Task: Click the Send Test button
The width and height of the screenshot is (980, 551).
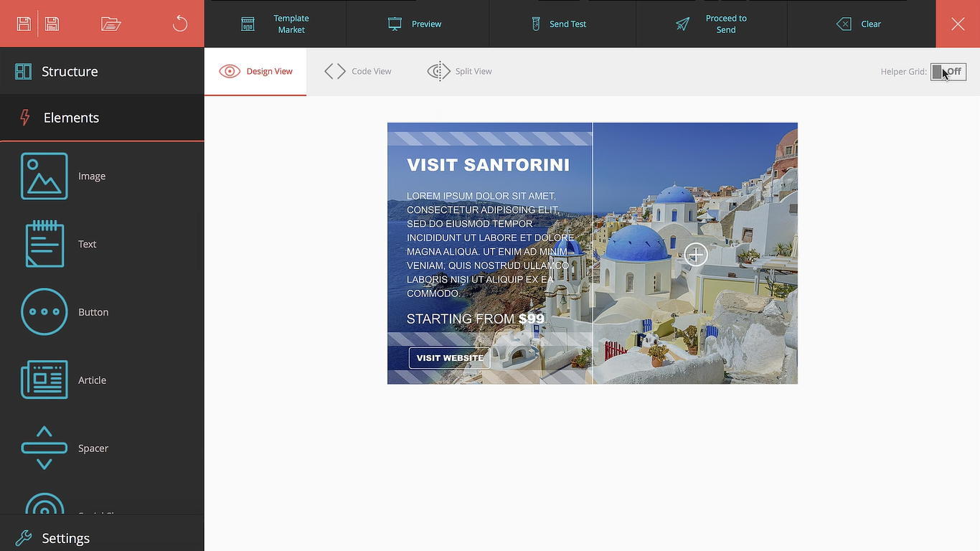Action: [x=559, y=24]
